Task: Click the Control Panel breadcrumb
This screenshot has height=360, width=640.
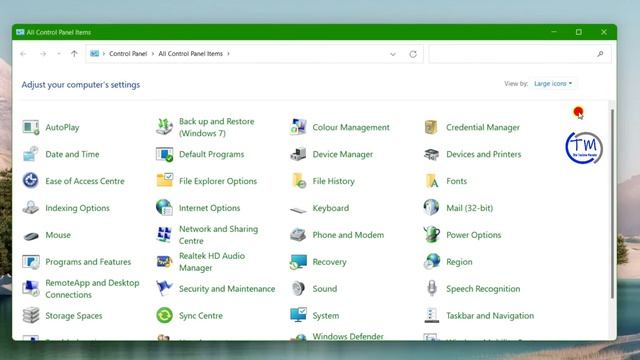Action: point(128,54)
